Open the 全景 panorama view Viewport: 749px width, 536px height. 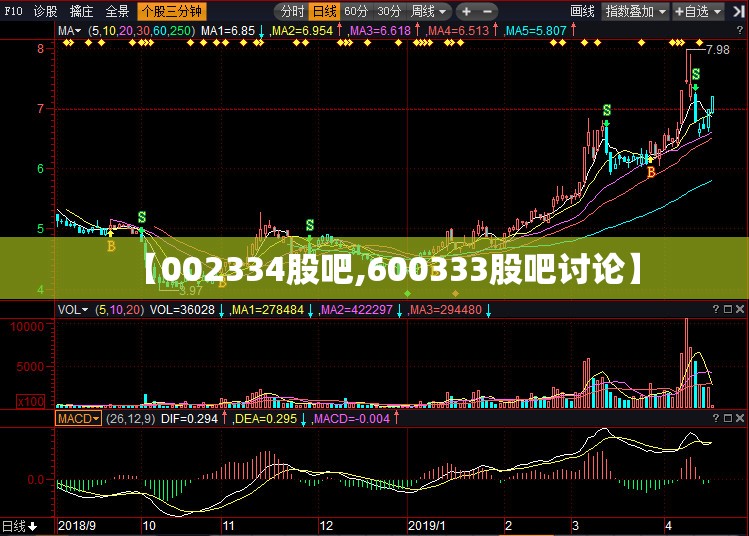[x=117, y=11]
